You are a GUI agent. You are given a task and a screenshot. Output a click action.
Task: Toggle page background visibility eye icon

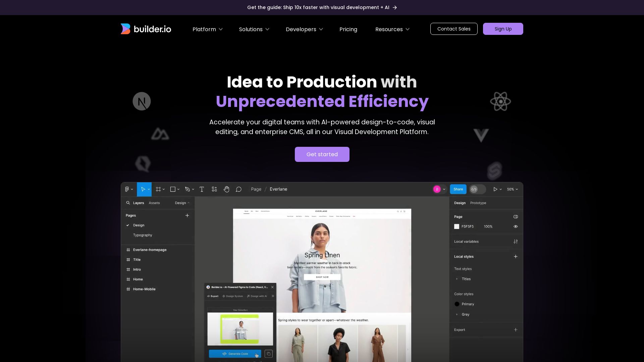516,227
